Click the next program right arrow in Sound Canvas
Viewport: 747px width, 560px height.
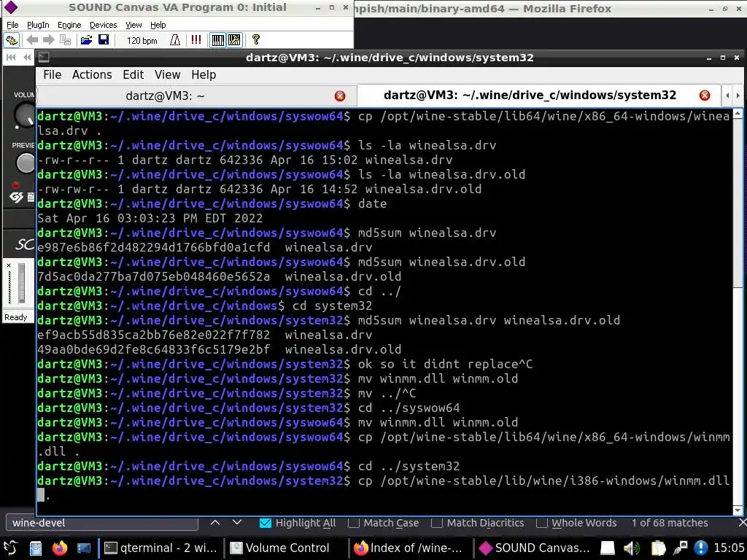coord(49,40)
